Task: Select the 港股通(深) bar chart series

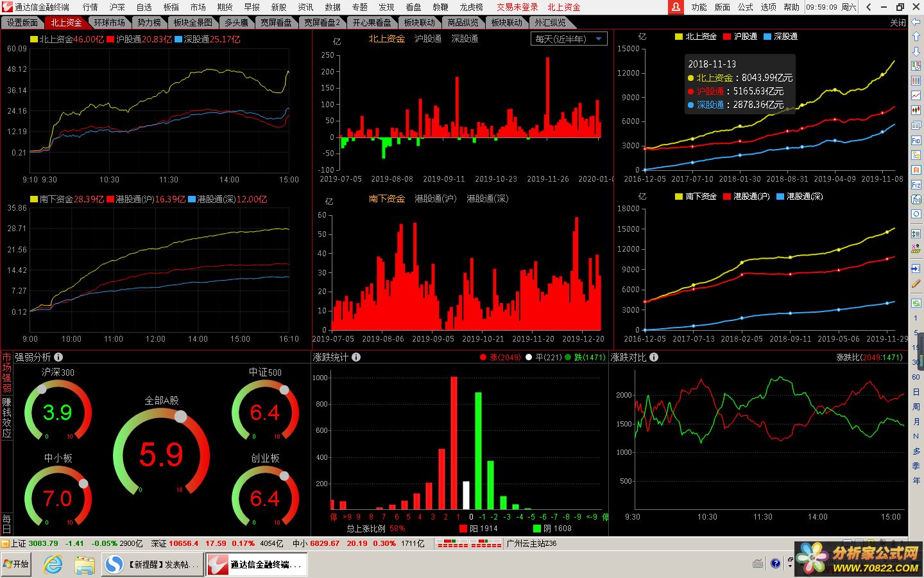Action: [x=488, y=198]
